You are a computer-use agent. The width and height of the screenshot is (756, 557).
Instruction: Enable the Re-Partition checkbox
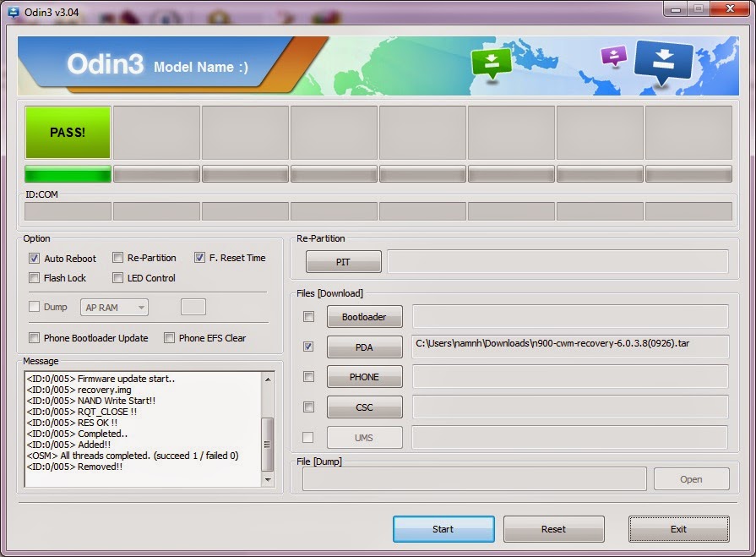pos(117,258)
